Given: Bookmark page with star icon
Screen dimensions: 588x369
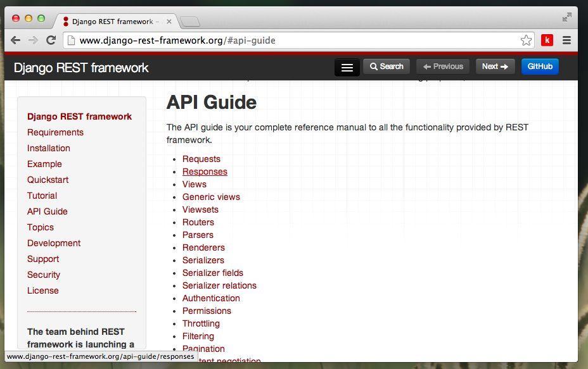Looking at the screenshot, I should click(526, 40).
